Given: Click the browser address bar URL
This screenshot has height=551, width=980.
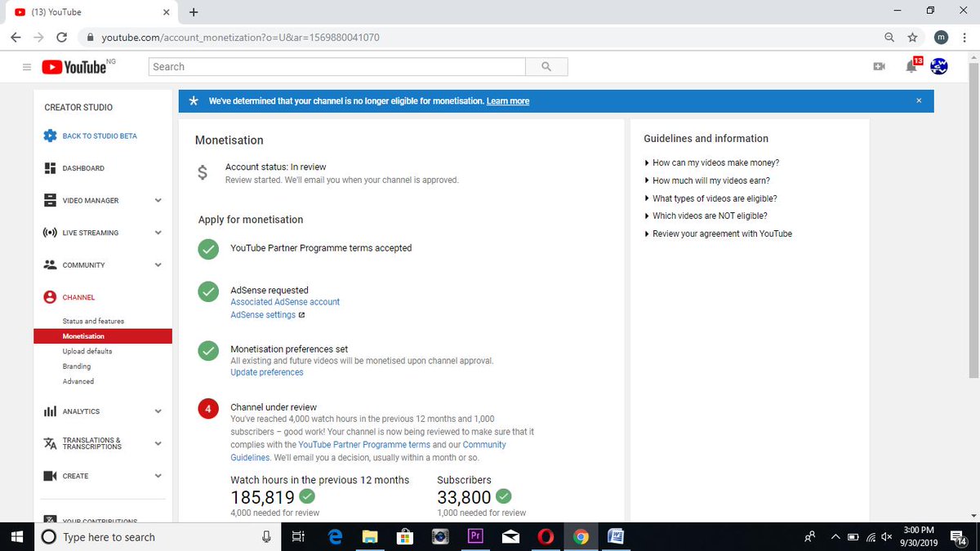Looking at the screenshot, I should click(x=240, y=38).
